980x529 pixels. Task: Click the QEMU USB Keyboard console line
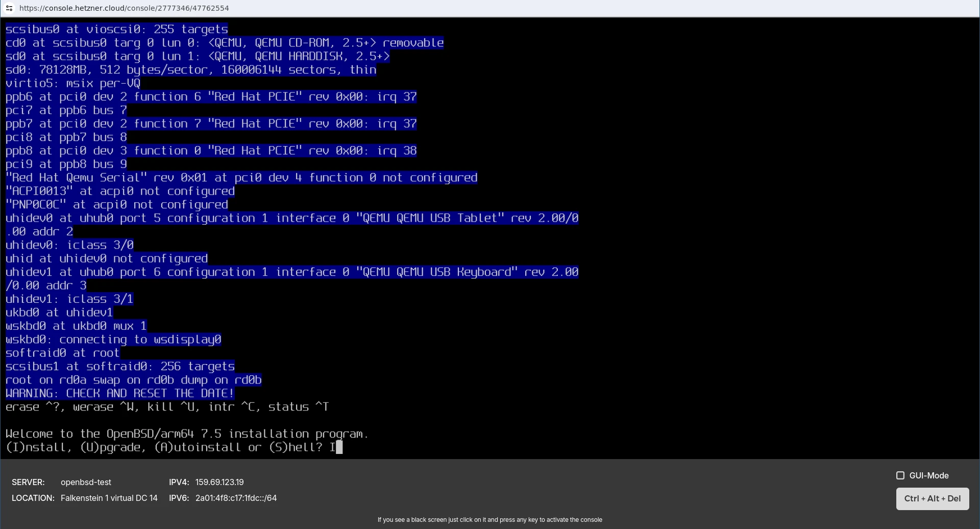click(x=291, y=272)
